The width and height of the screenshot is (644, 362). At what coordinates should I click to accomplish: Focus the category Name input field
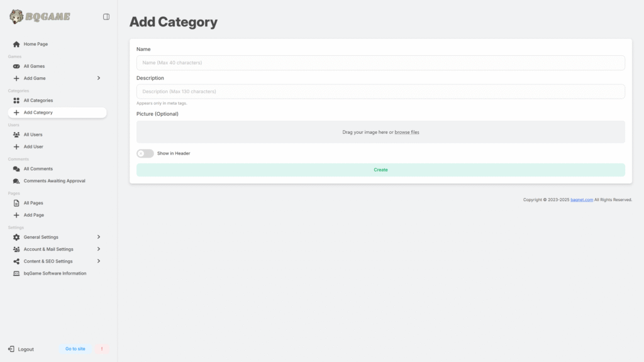coord(380,63)
